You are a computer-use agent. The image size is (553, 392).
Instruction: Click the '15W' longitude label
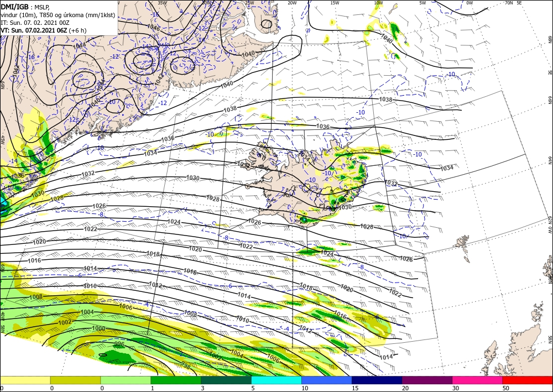(x=335, y=3)
